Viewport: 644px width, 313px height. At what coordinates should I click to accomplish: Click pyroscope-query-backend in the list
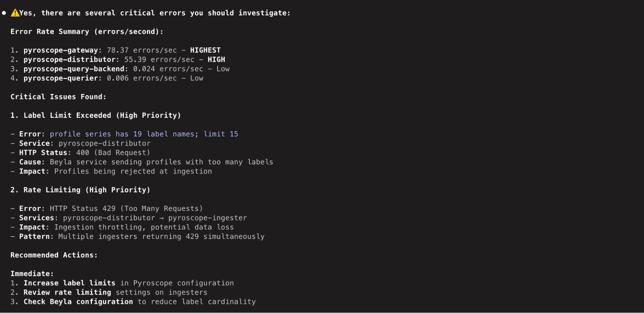pyautogui.click(x=74, y=69)
